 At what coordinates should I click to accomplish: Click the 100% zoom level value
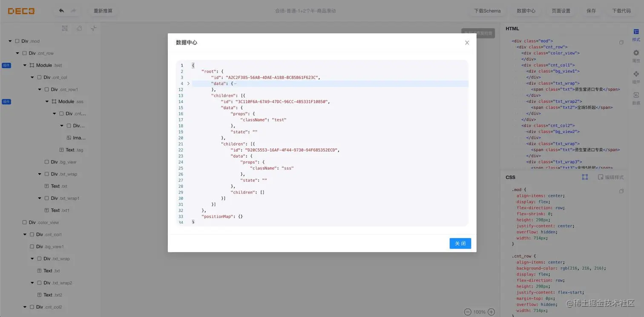[x=480, y=312]
